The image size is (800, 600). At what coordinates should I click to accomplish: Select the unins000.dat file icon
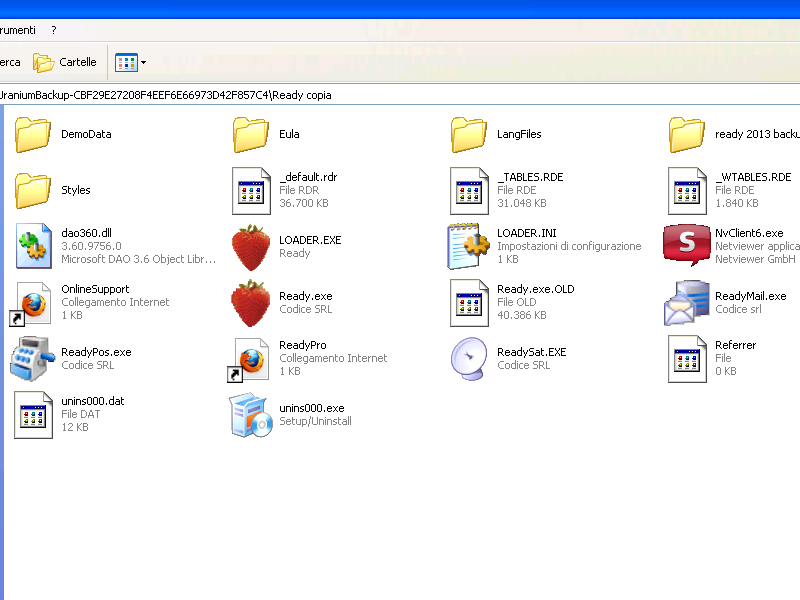[33, 415]
